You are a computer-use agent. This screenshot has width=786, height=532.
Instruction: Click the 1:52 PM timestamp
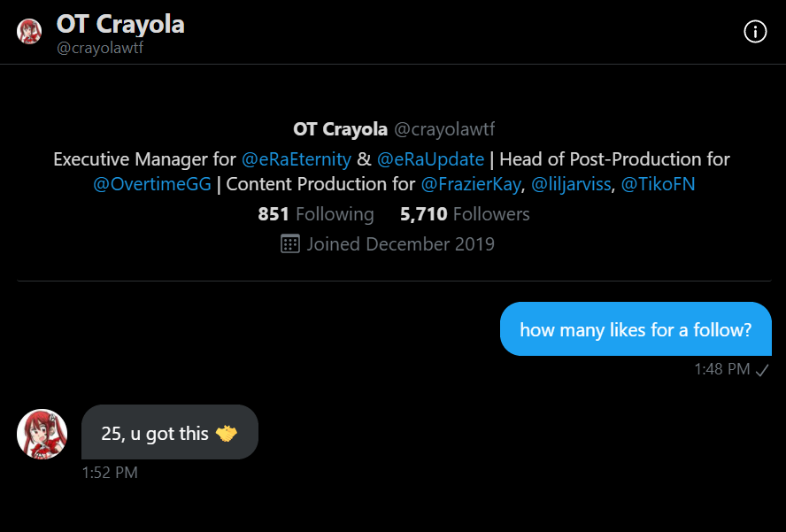(110, 473)
